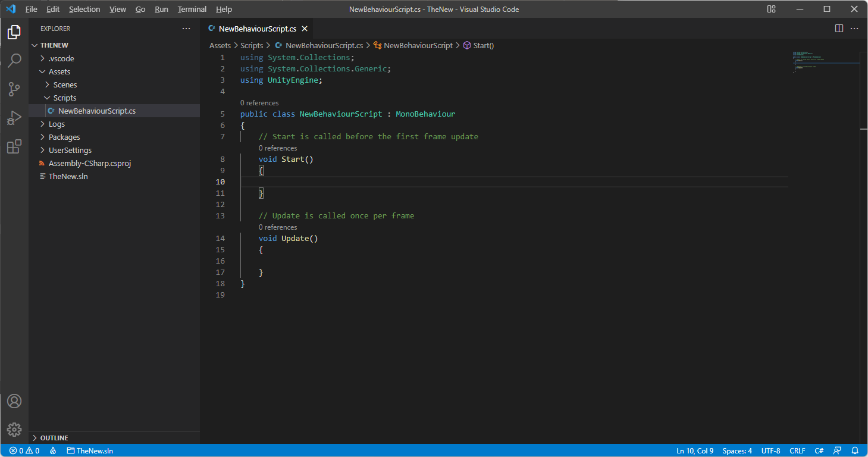
Task: Open the editor's More Actions ellipsis
Action: (854, 29)
